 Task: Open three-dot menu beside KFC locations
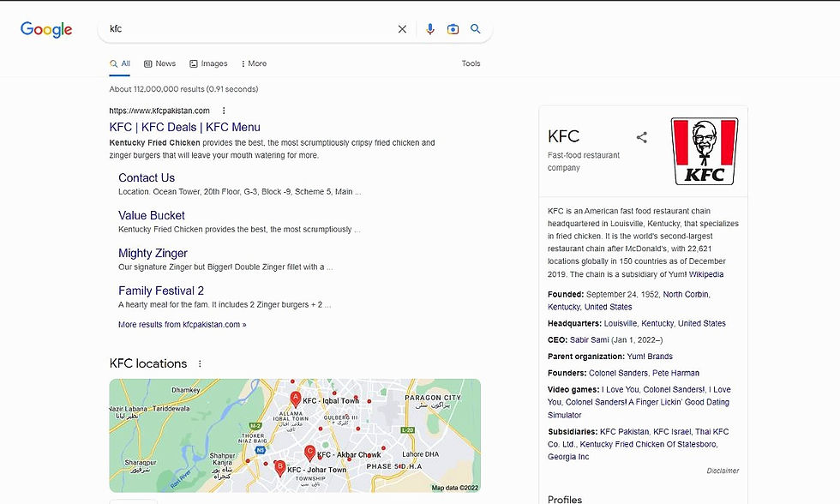[200, 363]
